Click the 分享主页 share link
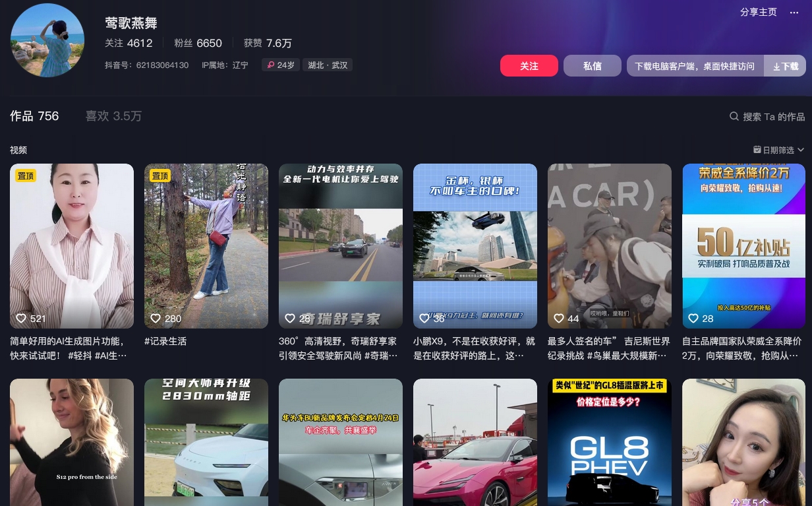 (x=759, y=13)
